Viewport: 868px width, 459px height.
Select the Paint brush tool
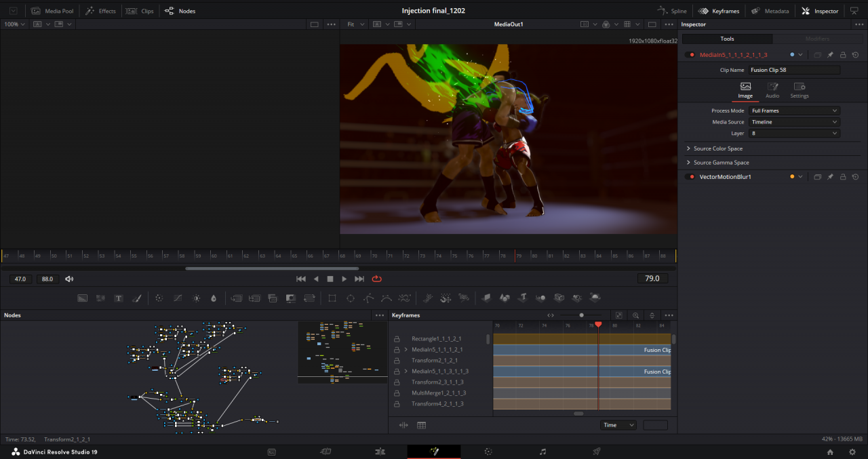[x=136, y=298]
